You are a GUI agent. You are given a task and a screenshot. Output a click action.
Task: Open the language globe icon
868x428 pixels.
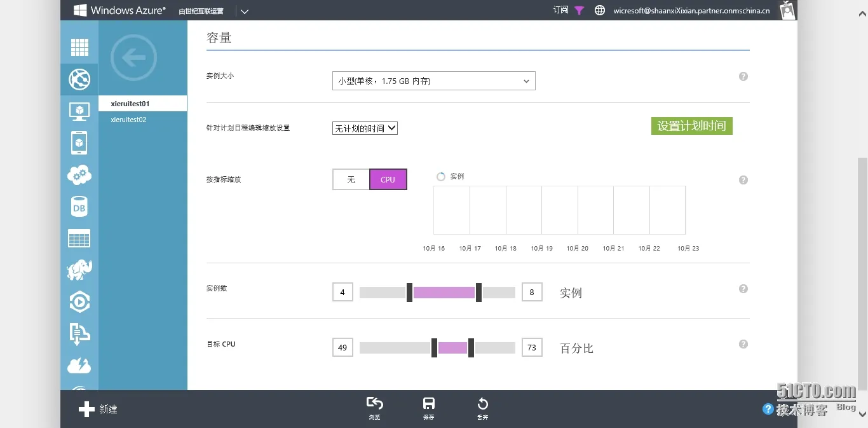(599, 10)
